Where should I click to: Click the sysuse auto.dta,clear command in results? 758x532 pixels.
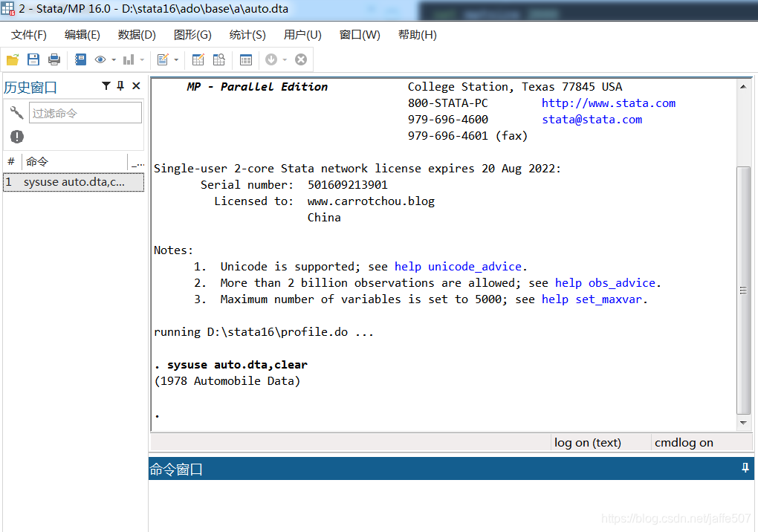[237, 365]
